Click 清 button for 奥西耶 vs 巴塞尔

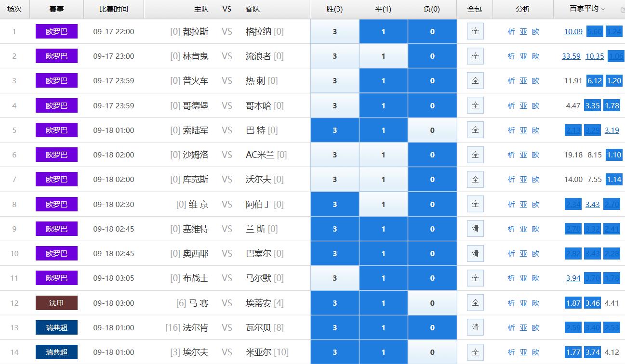475,253
